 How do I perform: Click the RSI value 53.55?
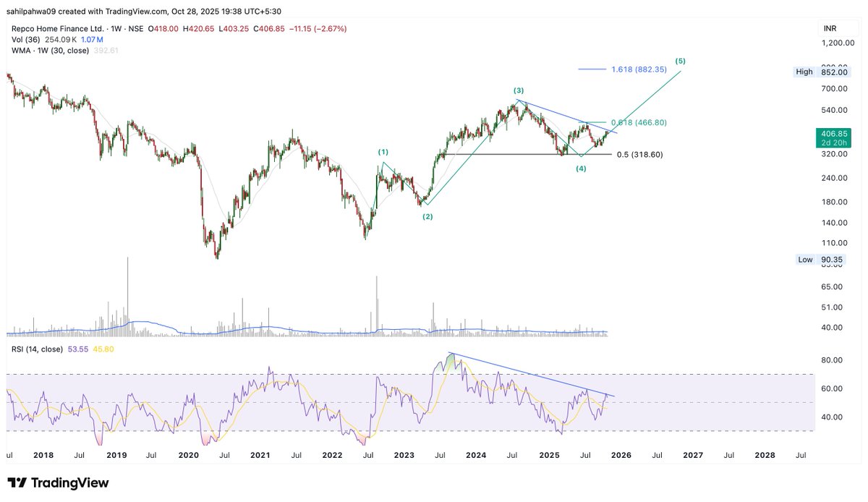pyautogui.click(x=80, y=349)
